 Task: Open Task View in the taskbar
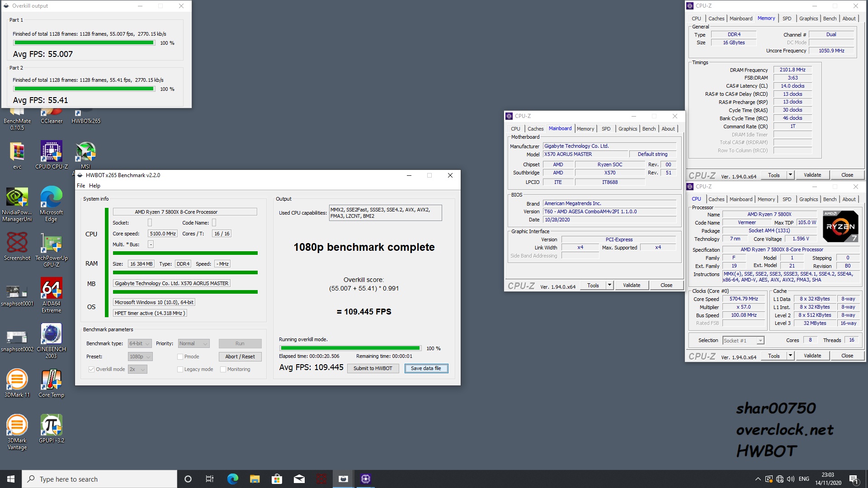(210, 479)
